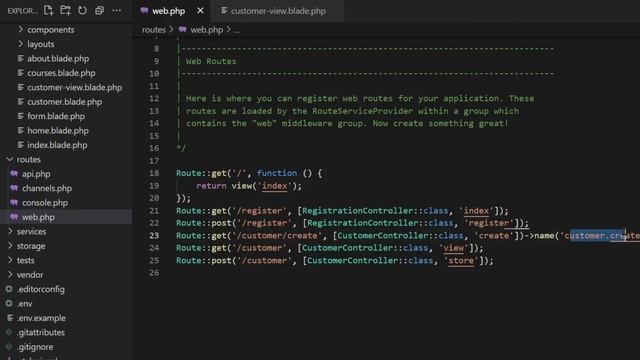Open channels.php in the routes folder
This screenshot has width=640, height=360.
click(47, 189)
